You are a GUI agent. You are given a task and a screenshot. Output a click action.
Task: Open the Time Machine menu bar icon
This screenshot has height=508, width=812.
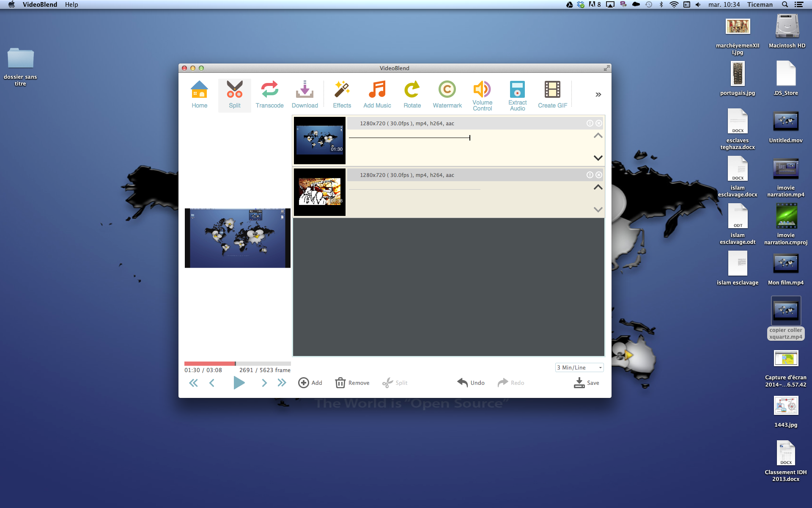pyautogui.click(x=649, y=5)
